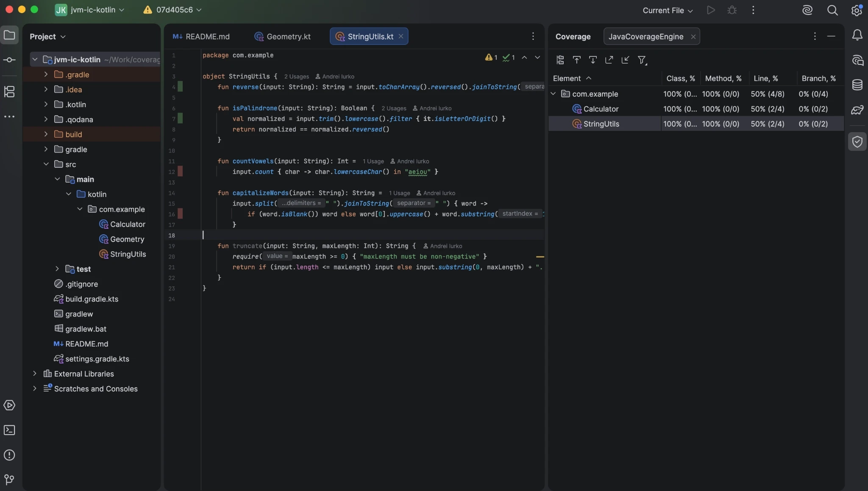This screenshot has height=491, width=868.
Task: Open the Git tool window icon
Action: point(9,480)
